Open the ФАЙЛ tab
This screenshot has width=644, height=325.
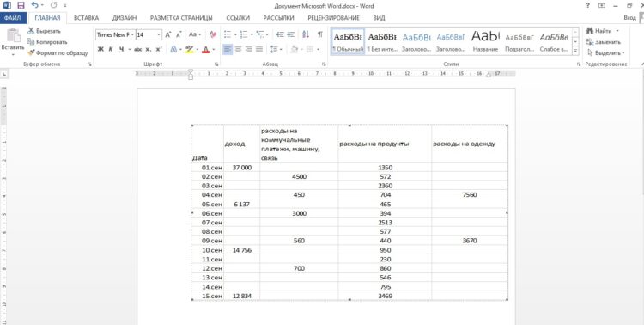pyautogui.click(x=13, y=18)
